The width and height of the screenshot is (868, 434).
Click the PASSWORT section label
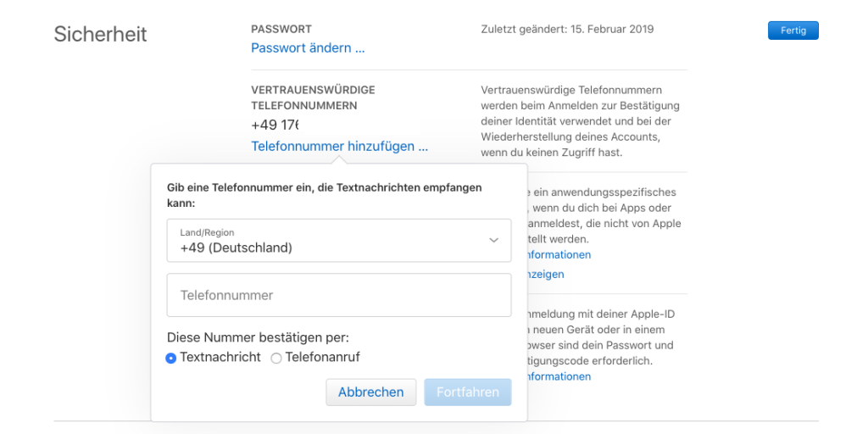(281, 30)
